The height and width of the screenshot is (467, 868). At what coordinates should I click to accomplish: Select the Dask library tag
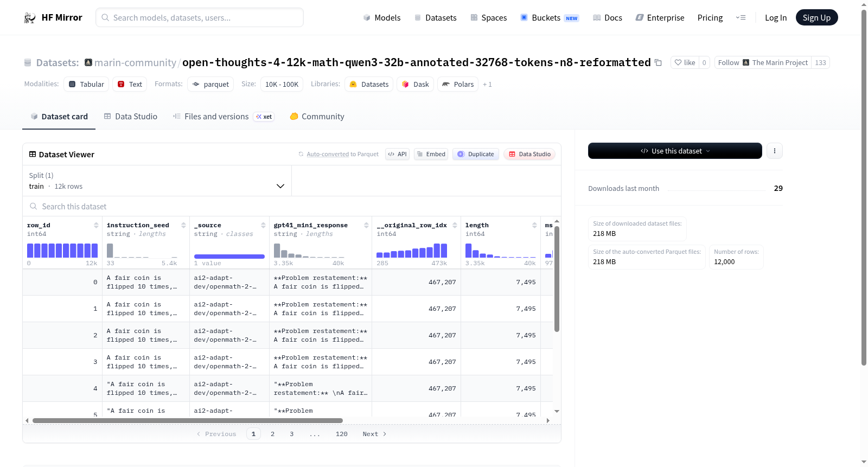click(416, 84)
